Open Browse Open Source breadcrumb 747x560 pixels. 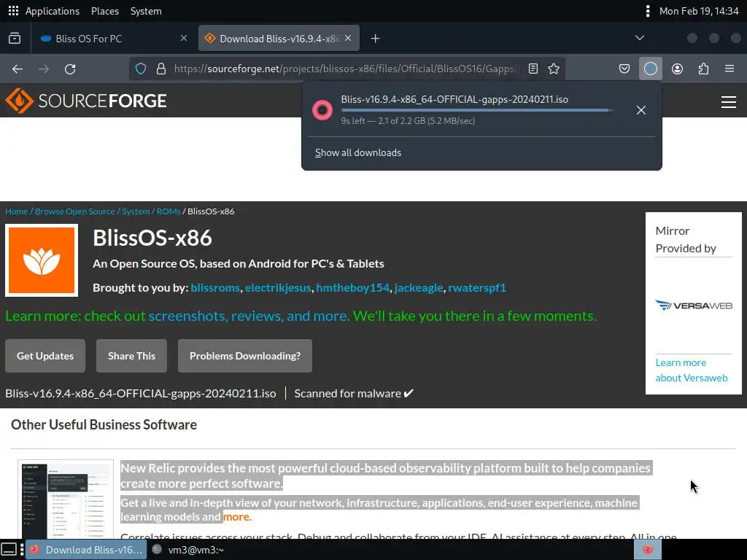[x=75, y=211]
